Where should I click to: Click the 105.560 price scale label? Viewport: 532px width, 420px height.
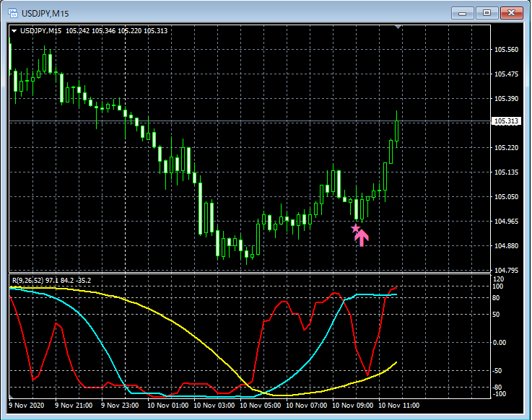(506, 50)
